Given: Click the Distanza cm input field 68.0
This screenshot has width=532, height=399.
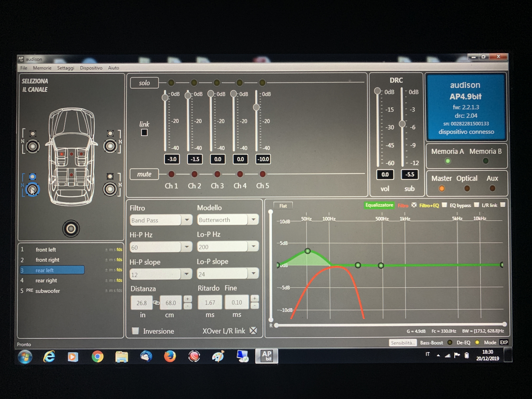Looking at the screenshot, I should pyautogui.click(x=170, y=303).
